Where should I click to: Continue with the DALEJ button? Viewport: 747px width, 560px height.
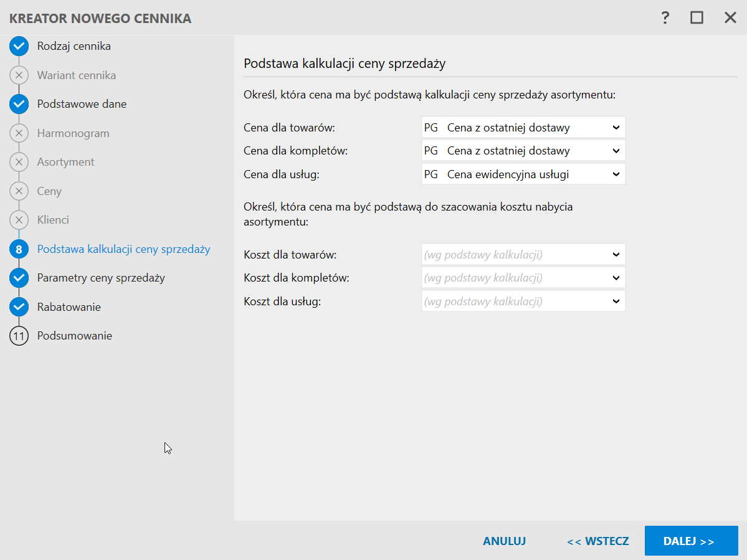tap(692, 541)
